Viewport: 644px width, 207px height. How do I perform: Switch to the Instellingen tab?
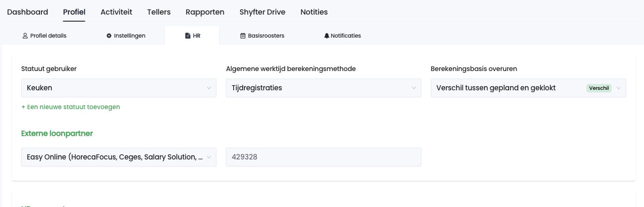click(x=126, y=35)
